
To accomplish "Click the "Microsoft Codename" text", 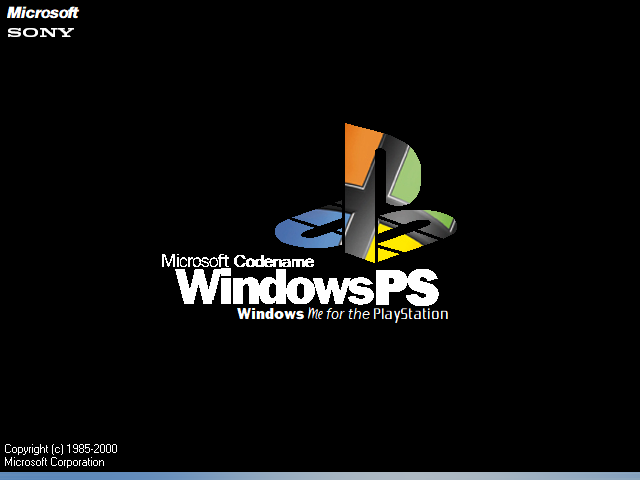I will pos(238,261).
